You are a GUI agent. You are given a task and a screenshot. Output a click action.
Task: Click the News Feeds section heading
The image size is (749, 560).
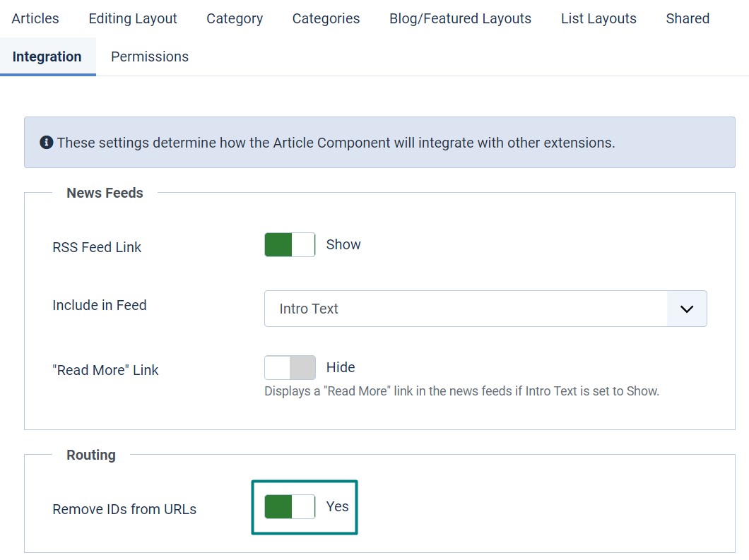tap(105, 193)
